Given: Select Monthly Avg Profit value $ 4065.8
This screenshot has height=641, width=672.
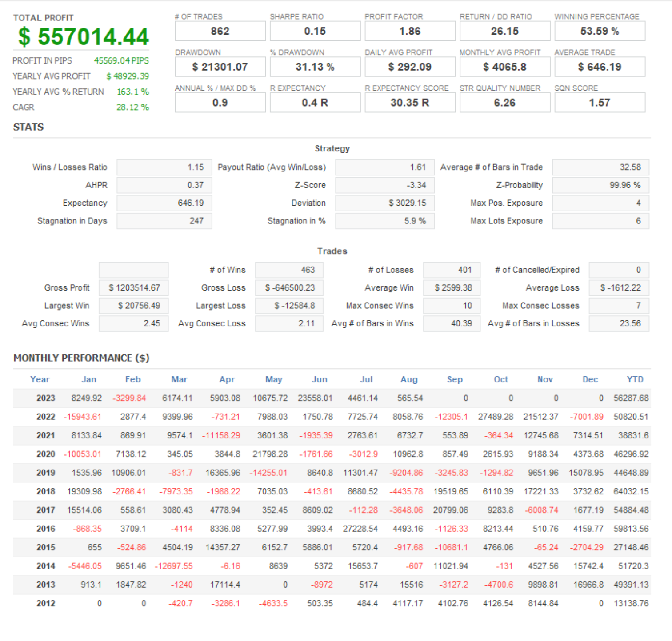Looking at the screenshot, I should pyautogui.click(x=505, y=67).
